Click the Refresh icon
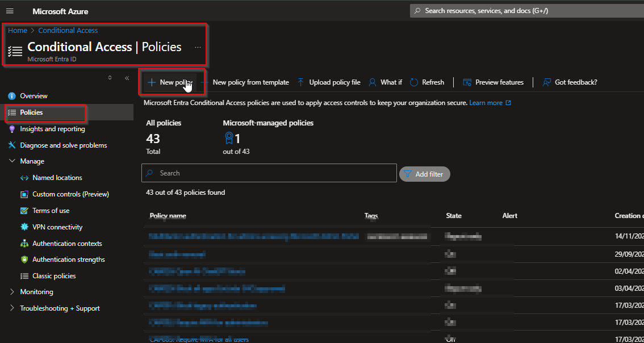 [414, 82]
